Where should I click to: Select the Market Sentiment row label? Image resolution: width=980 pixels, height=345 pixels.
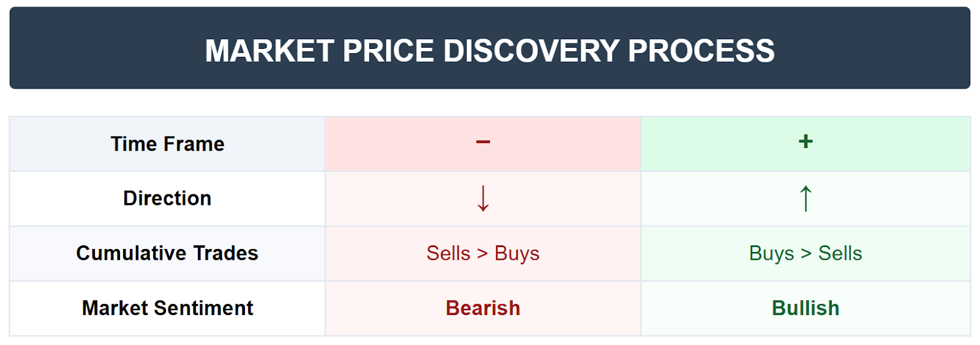coord(167,308)
